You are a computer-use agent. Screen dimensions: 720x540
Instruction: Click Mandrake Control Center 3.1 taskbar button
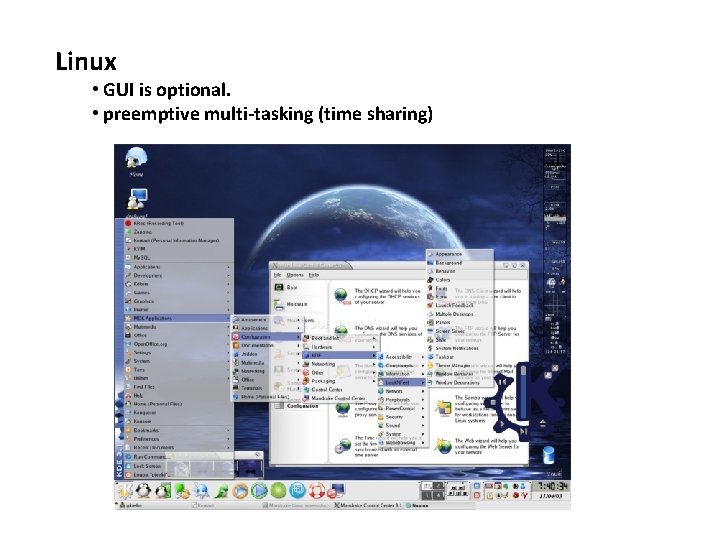(368, 505)
